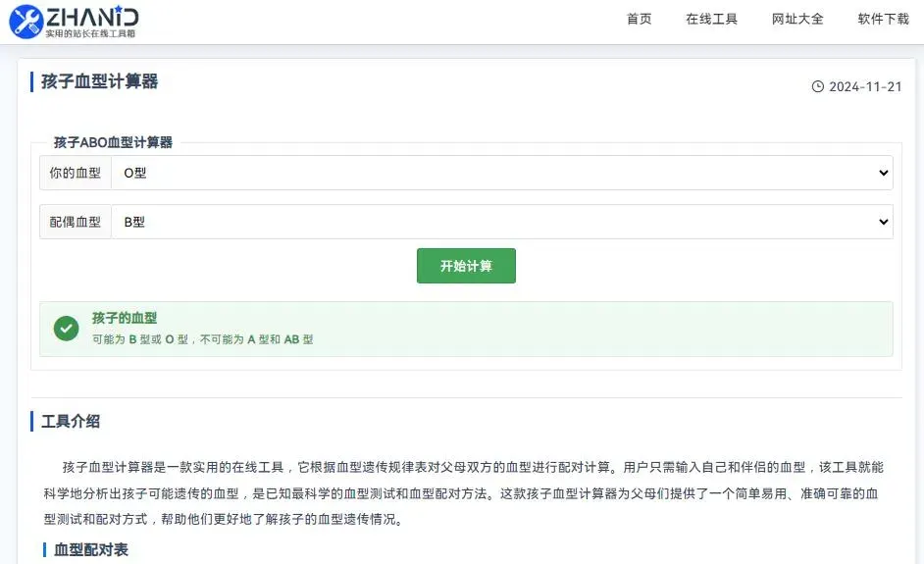Click the 孩子的血型 result heading

tap(125, 318)
